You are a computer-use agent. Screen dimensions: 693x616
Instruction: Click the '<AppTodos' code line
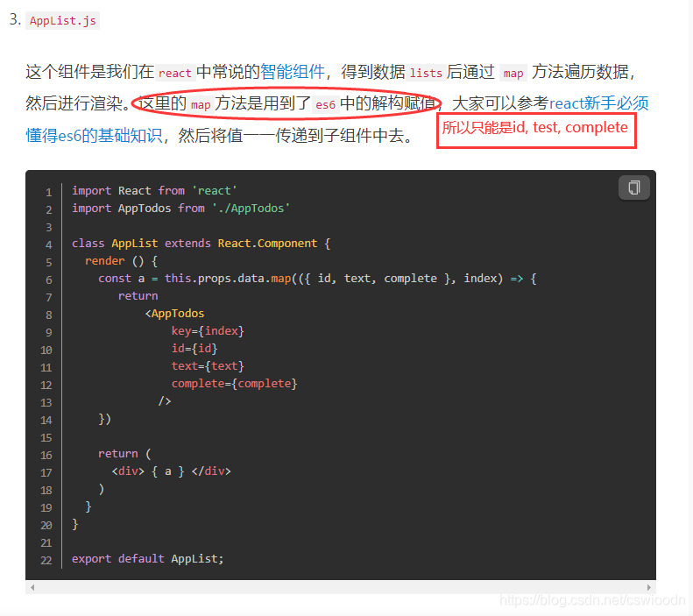pyautogui.click(x=174, y=314)
